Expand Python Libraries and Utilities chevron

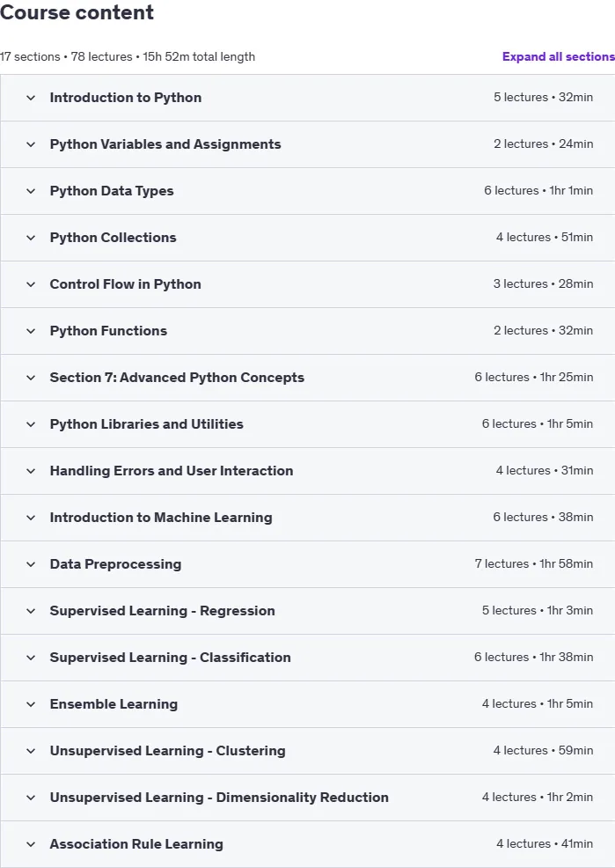[x=31, y=424]
